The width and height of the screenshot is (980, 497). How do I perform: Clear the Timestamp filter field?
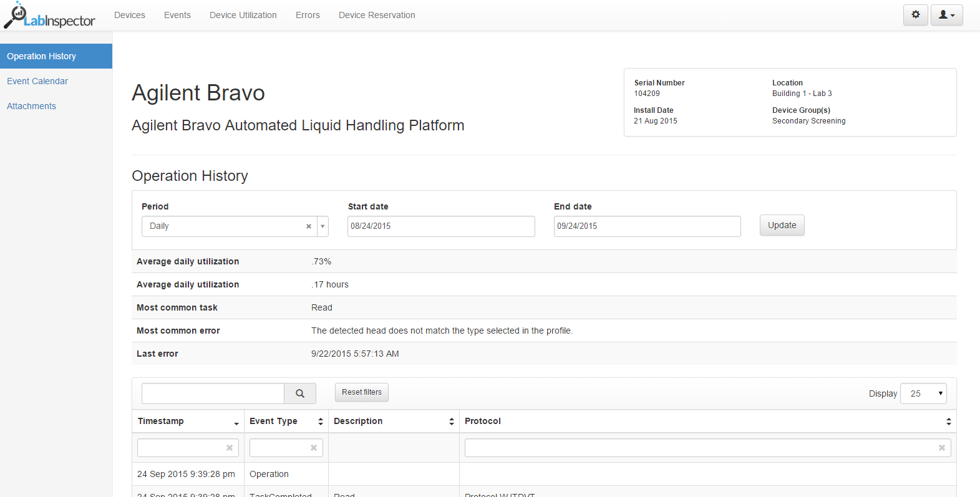coord(230,448)
